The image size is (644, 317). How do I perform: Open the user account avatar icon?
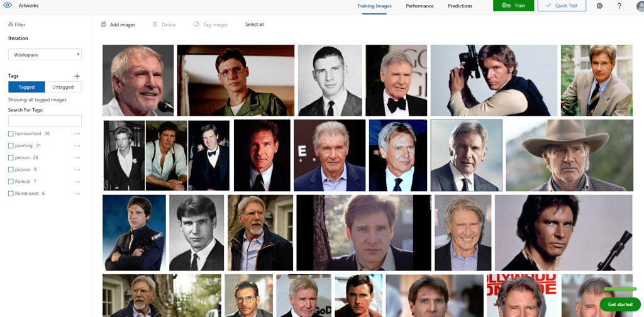(x=640, y=6)
